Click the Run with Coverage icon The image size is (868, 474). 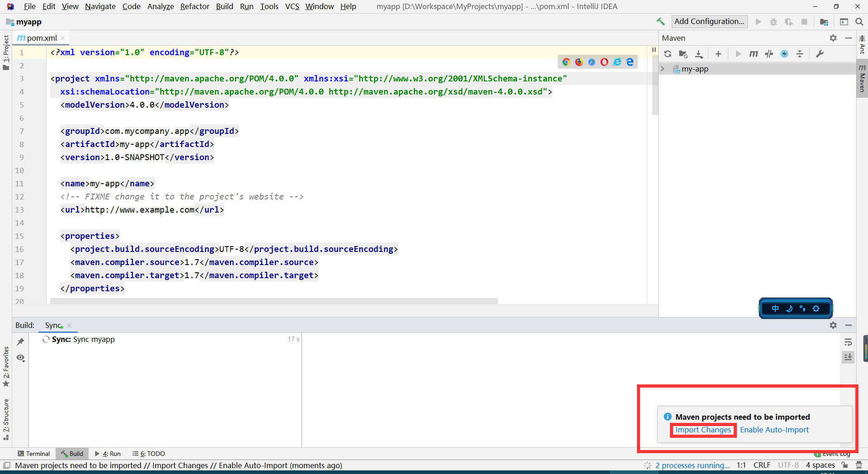[789, 22]
